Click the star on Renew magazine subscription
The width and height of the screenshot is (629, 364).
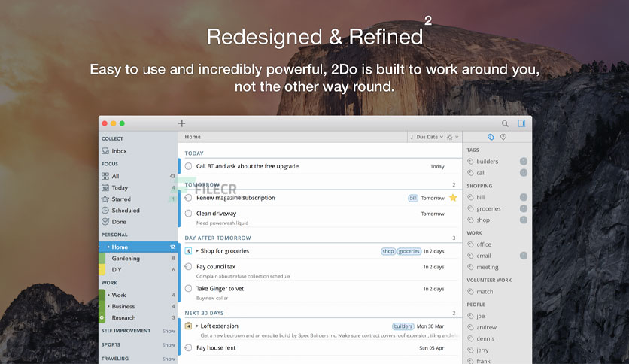453,198
